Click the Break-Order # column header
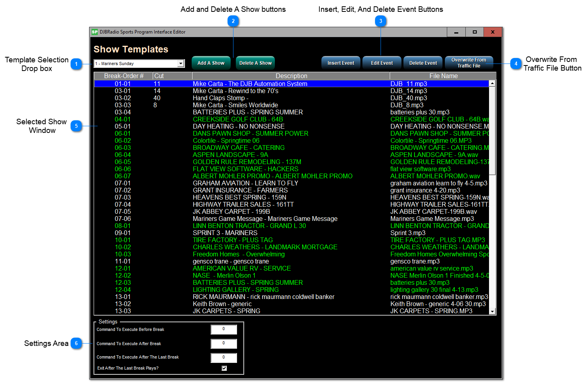Screen dimensions: 588x383 (x=123, y=76)
